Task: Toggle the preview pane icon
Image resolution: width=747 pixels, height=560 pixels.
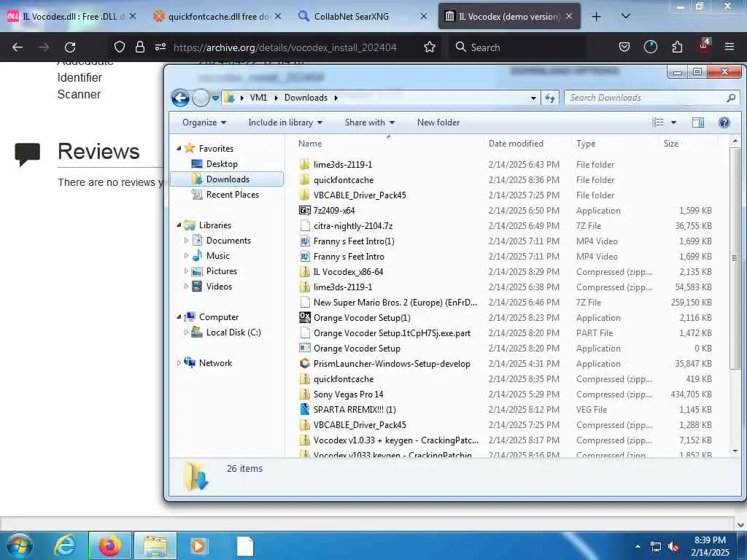Action: (x=698, y=122)
